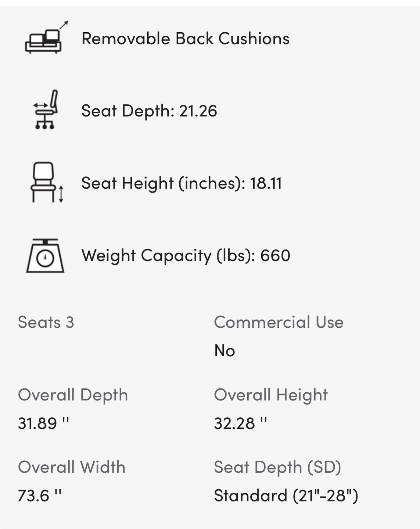
Task: Click the Overall Width heading
Action: point(72,467)
